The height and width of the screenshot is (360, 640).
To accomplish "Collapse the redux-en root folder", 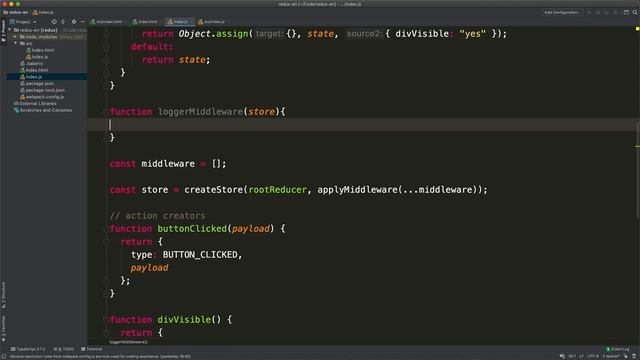I will point(10,30).
